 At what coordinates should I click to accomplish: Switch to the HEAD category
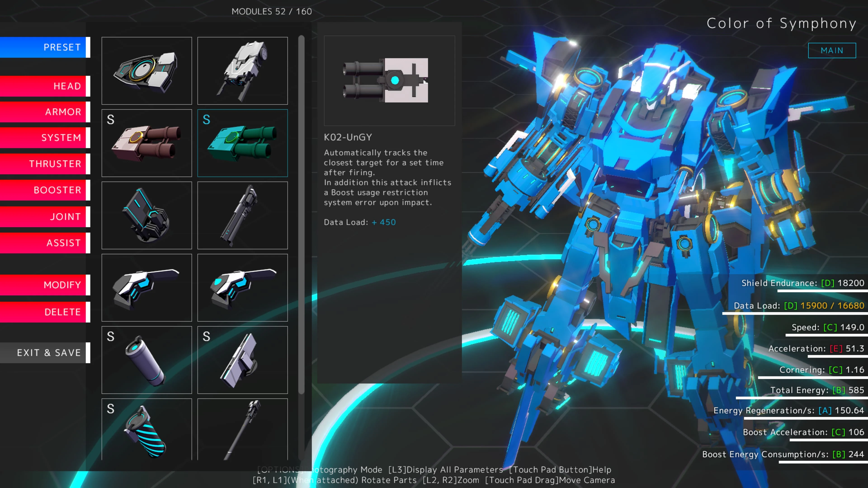click(45, 86)
